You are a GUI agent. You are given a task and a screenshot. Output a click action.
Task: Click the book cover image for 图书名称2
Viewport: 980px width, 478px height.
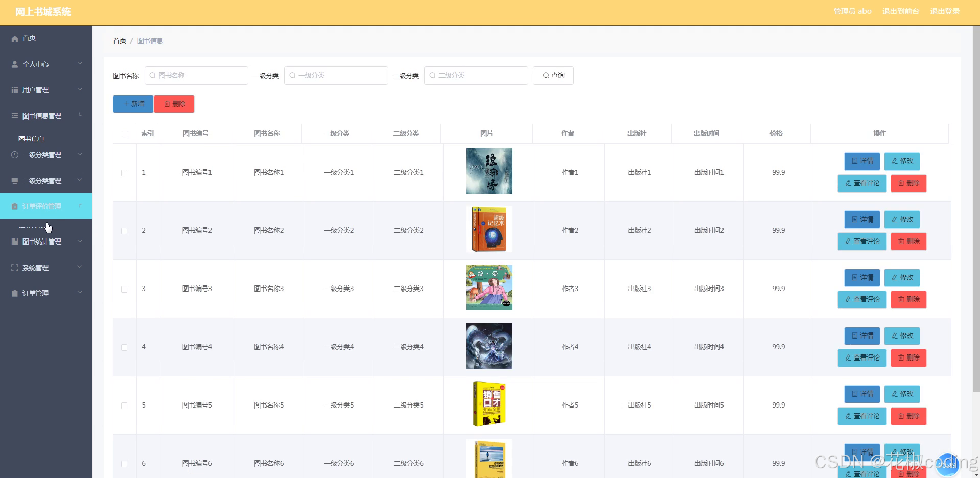[x=488, y=229]
